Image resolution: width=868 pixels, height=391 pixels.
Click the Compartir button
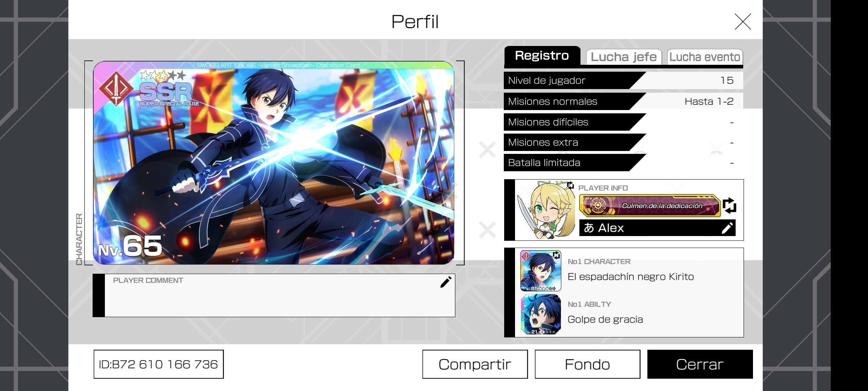[475, 364]
